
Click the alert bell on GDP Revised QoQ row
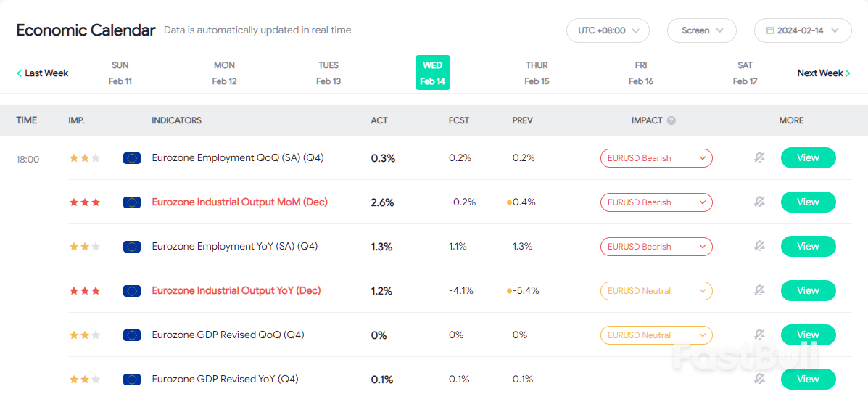click(x=759, y=335)
